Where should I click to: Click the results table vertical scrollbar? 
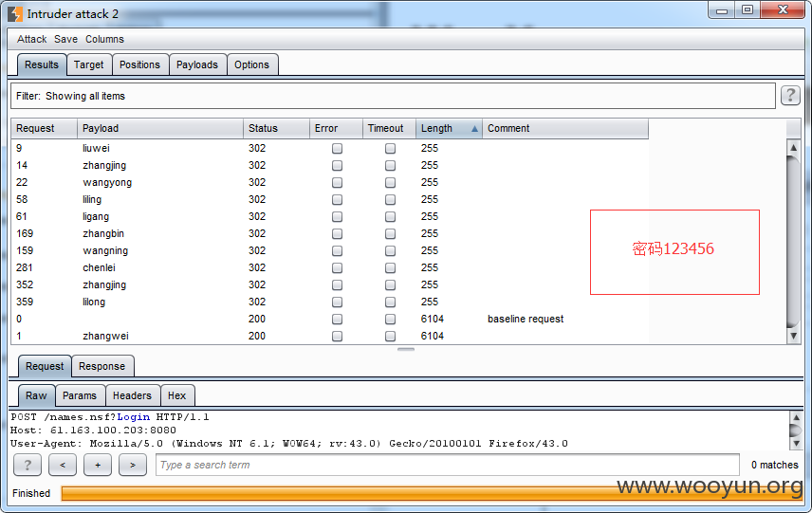[793, 241]
